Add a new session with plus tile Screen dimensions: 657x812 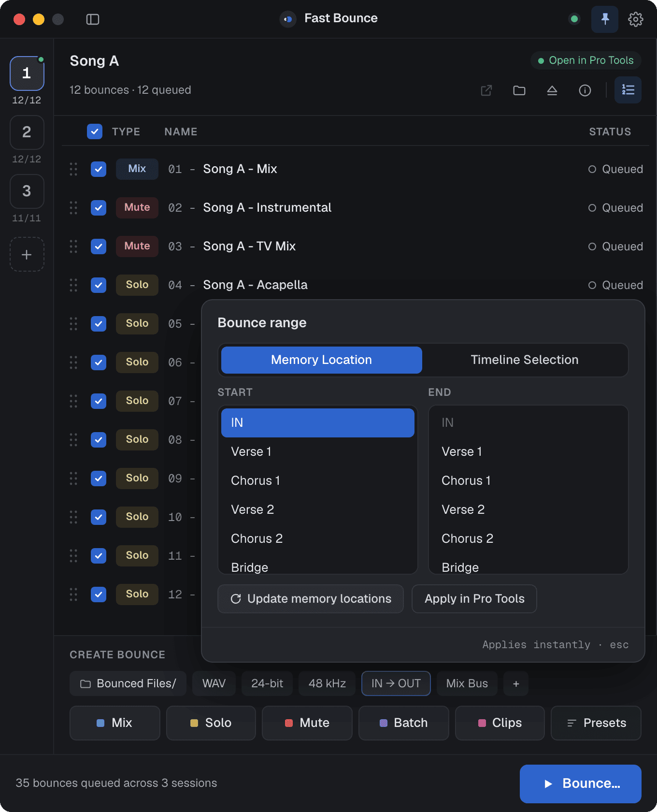[x=27, y=254]
